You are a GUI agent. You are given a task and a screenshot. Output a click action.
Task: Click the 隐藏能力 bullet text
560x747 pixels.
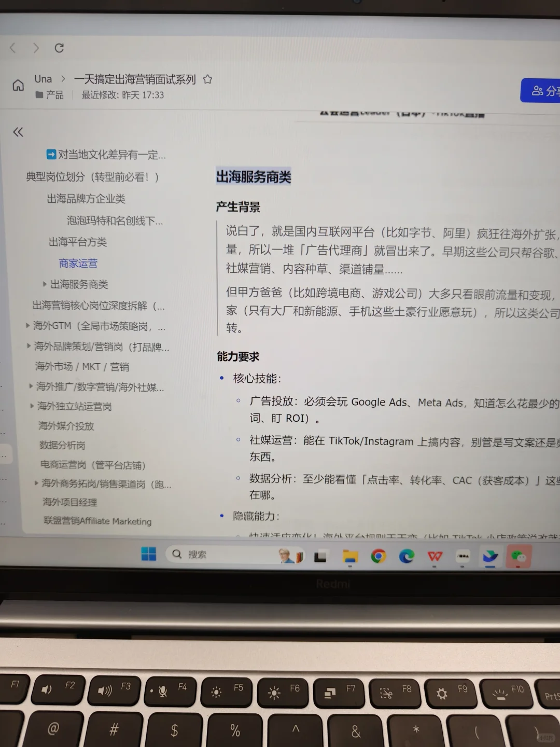[256, 516]
